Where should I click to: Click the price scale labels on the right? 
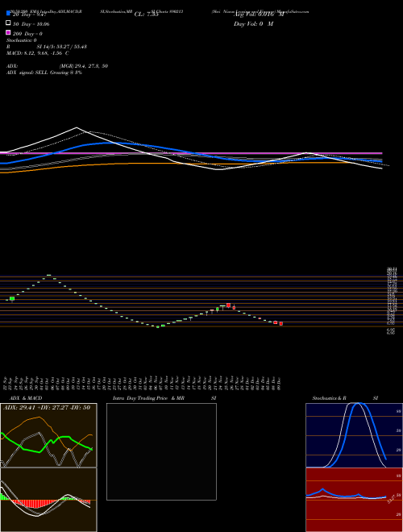coord(391,301)
